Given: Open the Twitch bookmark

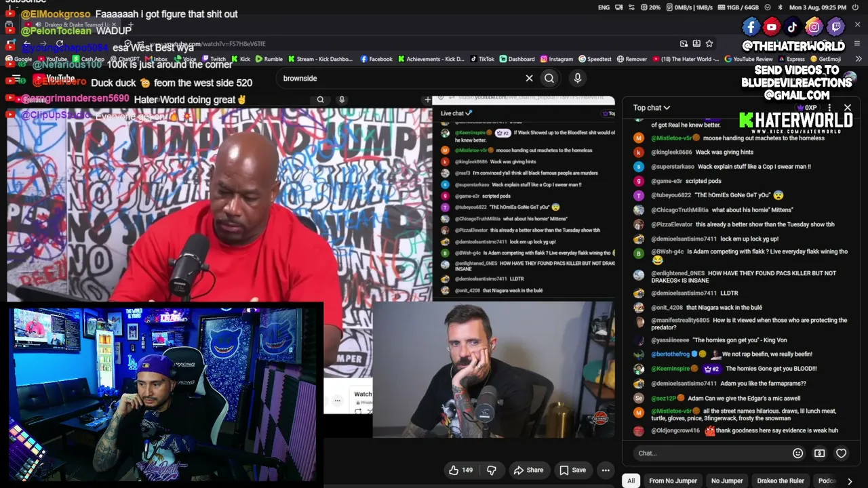Looking at the screenshot, I should [x=213, y=59].
